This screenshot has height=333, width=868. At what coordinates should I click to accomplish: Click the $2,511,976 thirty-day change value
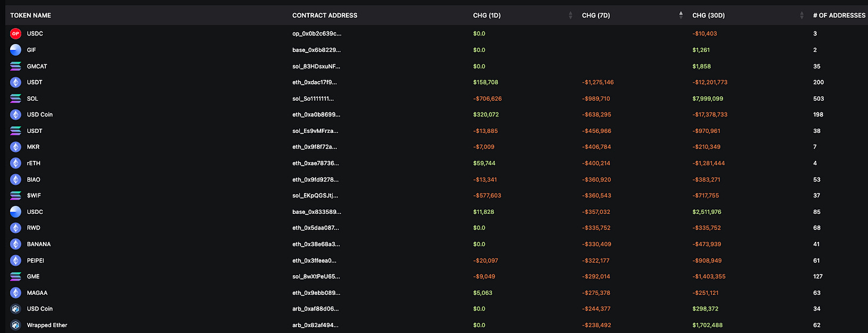pos(707,211)
